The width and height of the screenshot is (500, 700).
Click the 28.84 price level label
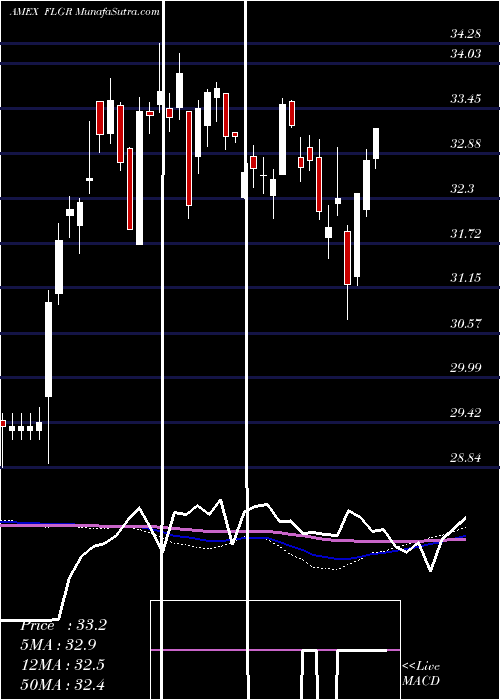pyautogui.click(x=466, y=458)
